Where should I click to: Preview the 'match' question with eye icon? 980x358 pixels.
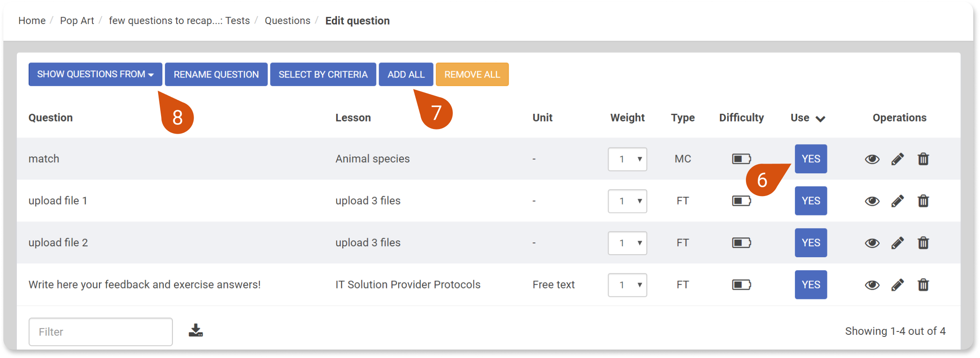[872, 159]
